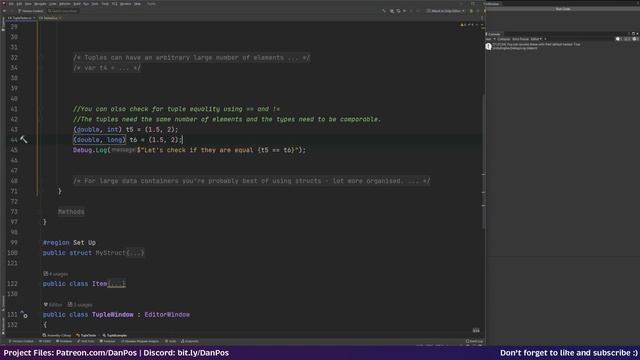Expand the collapsed MyStruct body
This screenshot has width=640, height=360.
click(x=135, y=253)
